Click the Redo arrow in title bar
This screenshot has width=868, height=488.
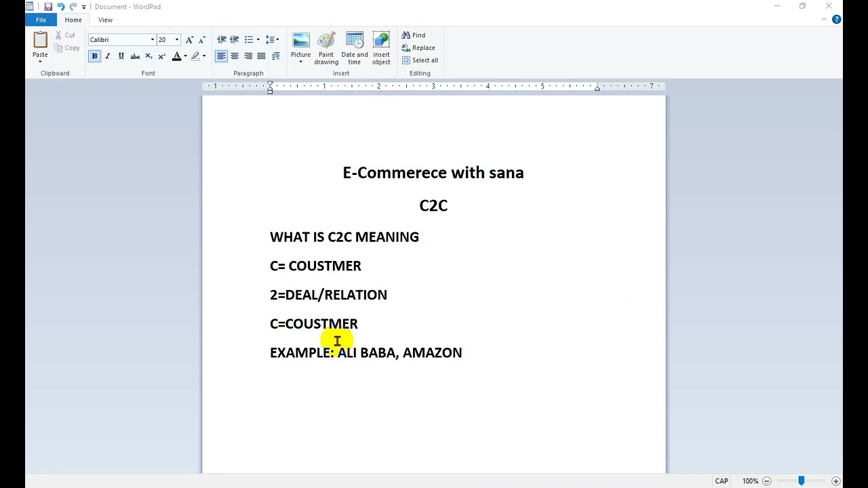(73, 7)
